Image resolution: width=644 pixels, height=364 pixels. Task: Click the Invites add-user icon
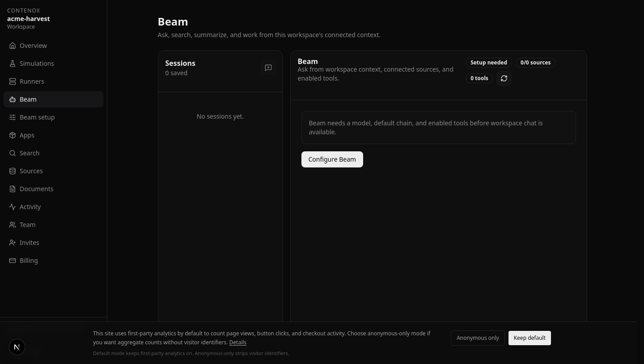[13, 243]
